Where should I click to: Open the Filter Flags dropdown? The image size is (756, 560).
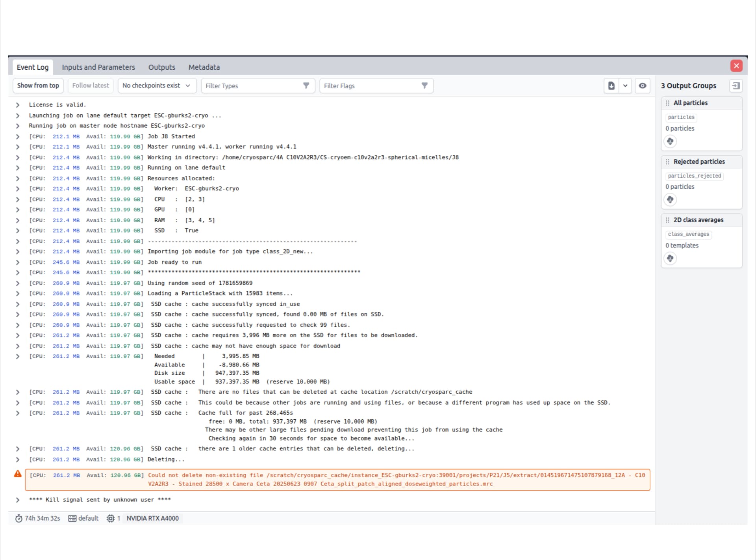pos(376,86)
